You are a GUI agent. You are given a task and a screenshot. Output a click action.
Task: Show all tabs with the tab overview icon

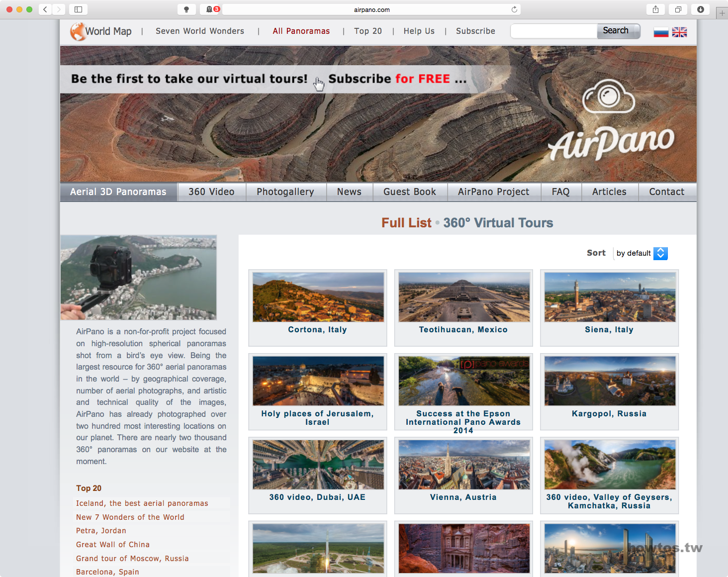pyautogui.click(x=678, y=9)
